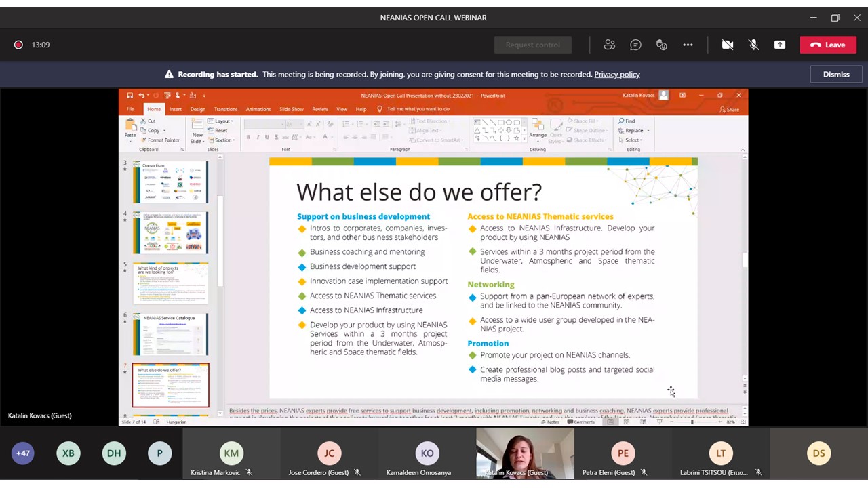Switch to the Review ribbon tab
This screenshot has height=488, width=868.
click(320, 109)
